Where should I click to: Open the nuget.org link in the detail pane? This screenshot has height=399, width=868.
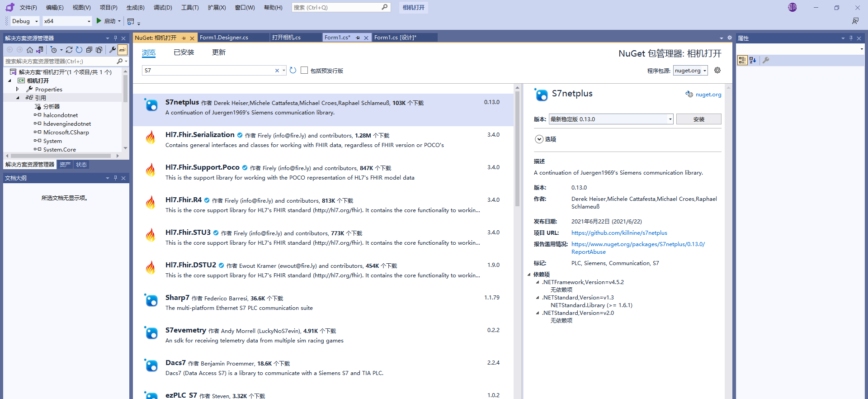(x=708, y=95)
